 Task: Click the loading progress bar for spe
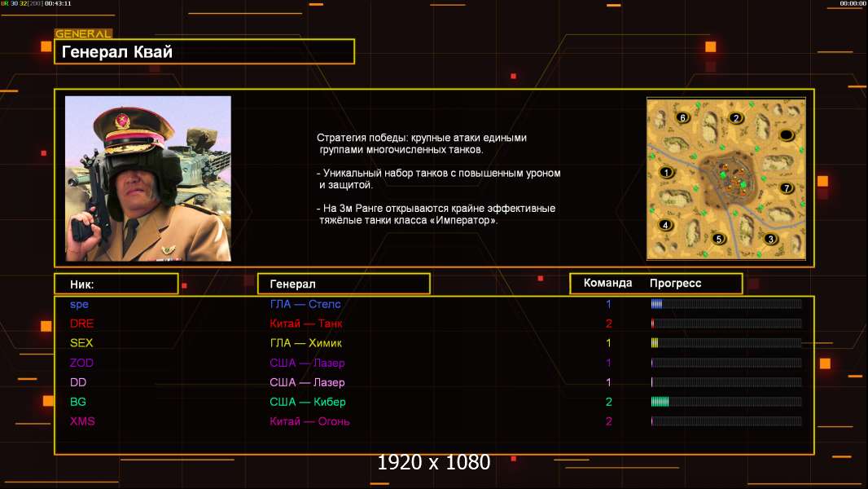pos(726,303)
